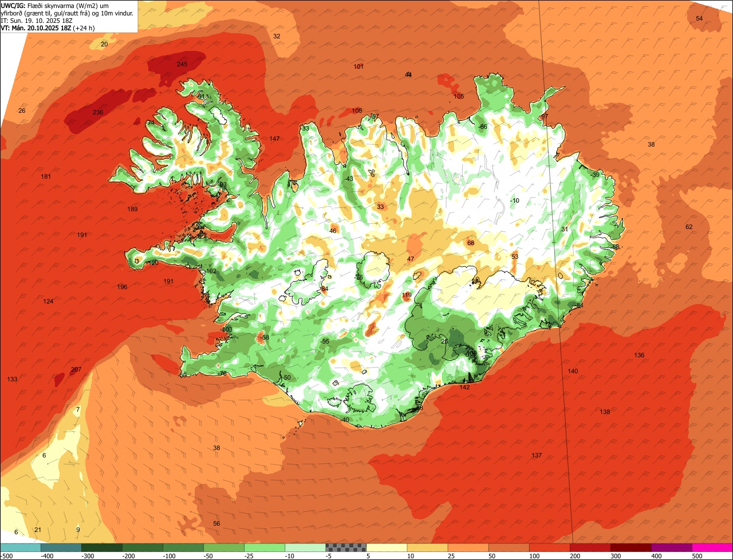Click the checkered legend swatch between -5 and 5

click(346, 547)
